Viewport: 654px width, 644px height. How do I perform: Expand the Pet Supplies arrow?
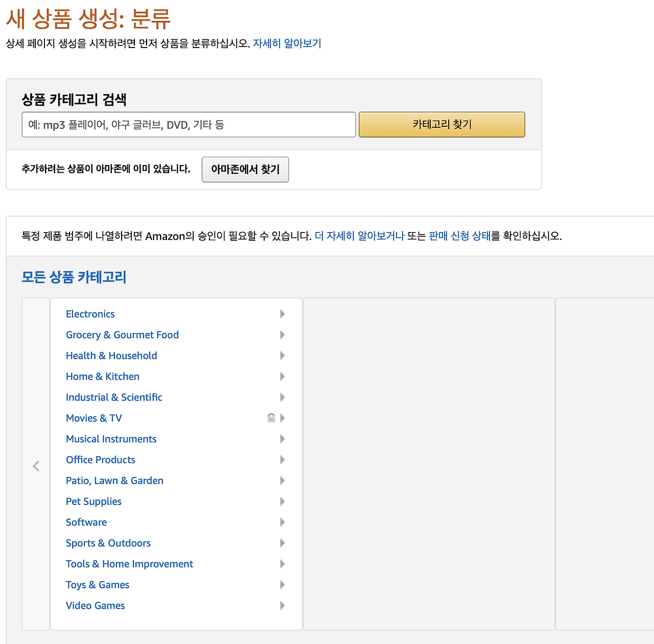[283, 501]
